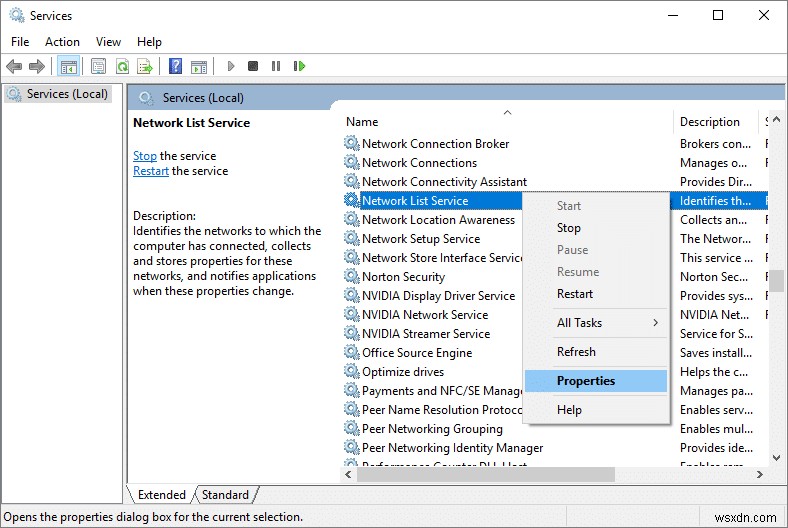Click the Back arrow in toolbar

click(x=14, y=66)
